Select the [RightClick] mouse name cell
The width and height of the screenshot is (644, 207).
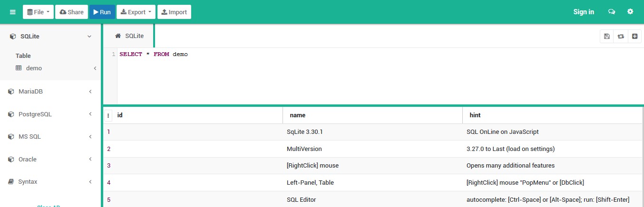click(x=372, y=165)
